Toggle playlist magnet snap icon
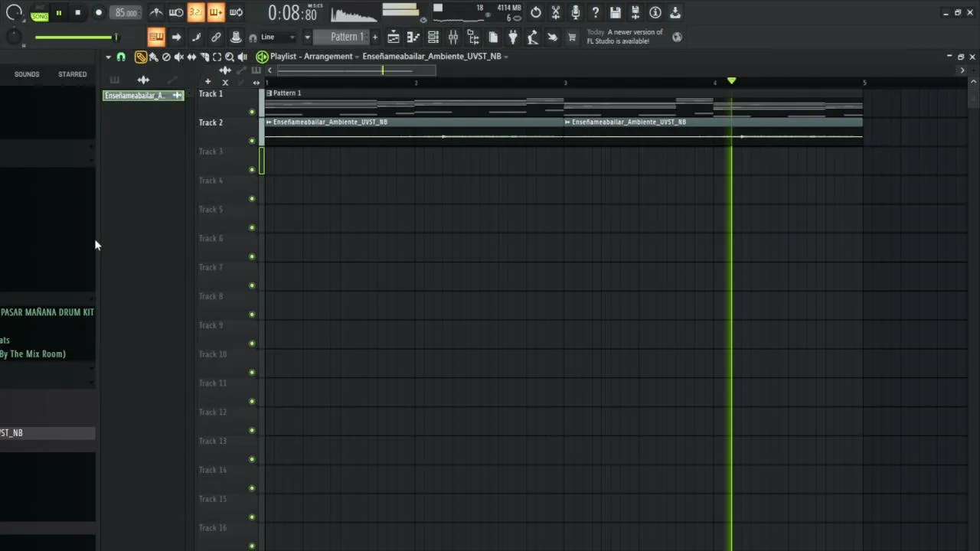Viewport: 980px width, 551px height. (121, 57)
